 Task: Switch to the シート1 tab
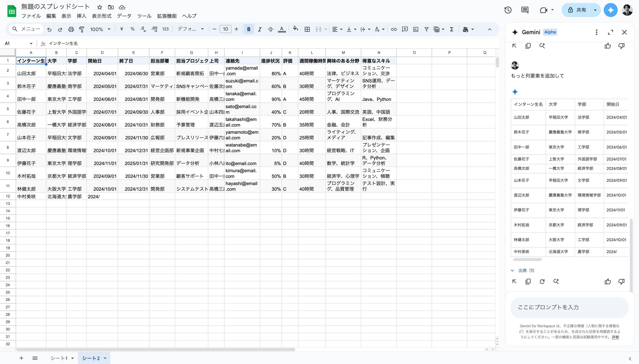click(x=59, y=358)
